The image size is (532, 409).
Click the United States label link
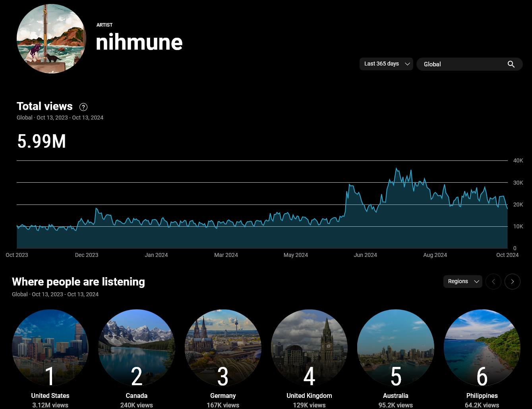coord(50,395)
